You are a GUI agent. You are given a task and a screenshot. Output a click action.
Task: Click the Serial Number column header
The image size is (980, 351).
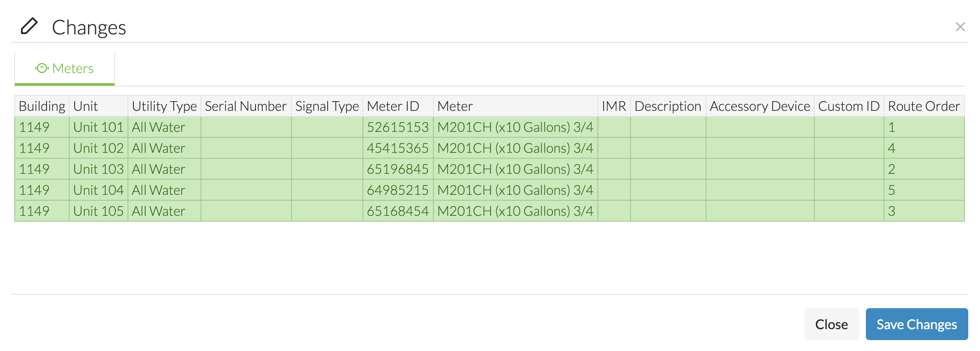[246, 106]
